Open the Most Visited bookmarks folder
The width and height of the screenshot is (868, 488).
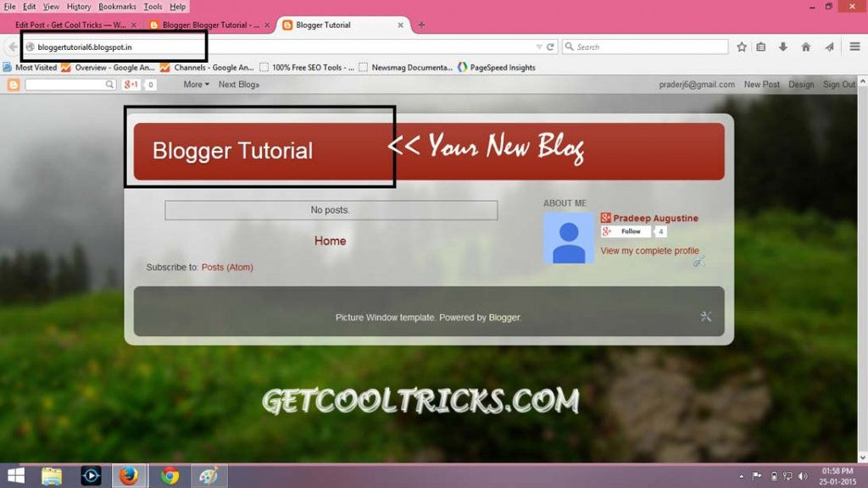30,68
